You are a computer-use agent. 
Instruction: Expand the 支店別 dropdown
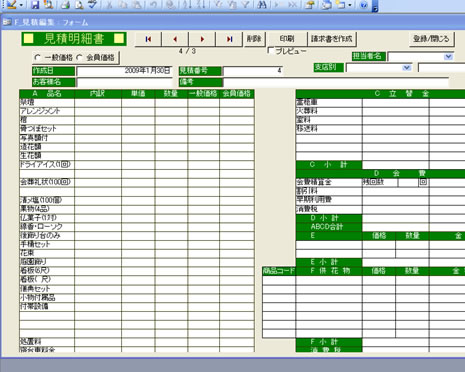(406, 68)
